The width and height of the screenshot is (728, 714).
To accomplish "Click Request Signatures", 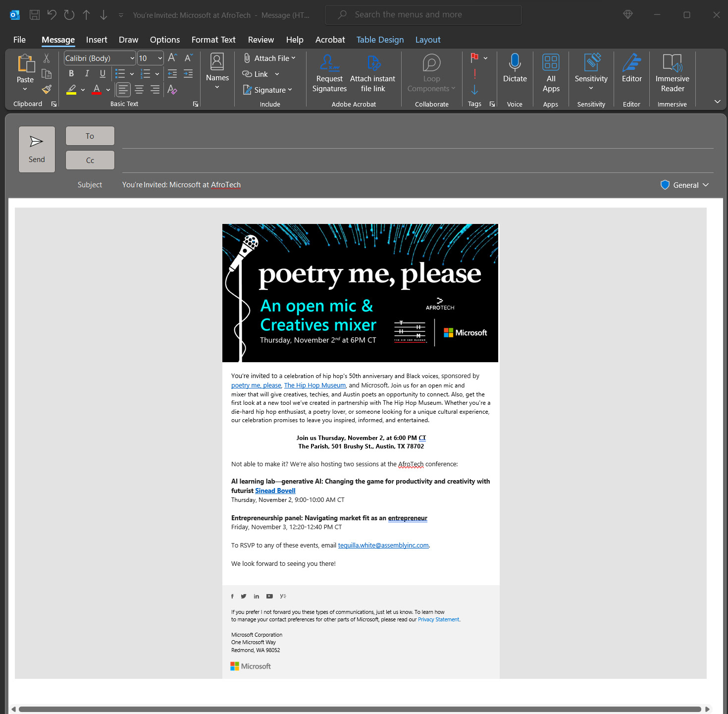I will click(329, 73).
